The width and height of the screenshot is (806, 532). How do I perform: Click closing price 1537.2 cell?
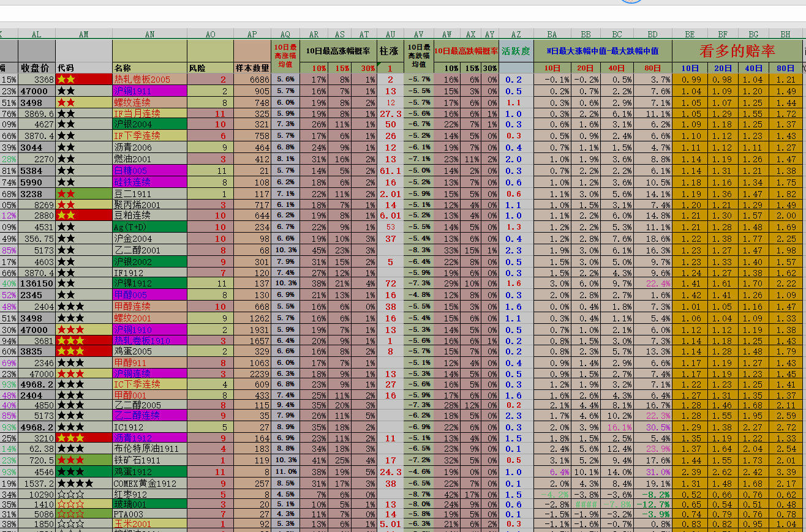pos(37,483)
